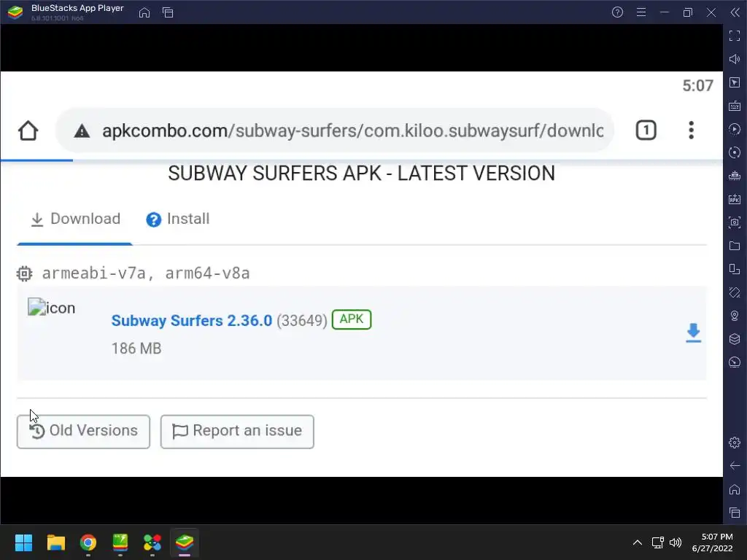
Task: Toggle cursor lock icon in sidebar
Action: pyautogui.click(x=735, y=82)
